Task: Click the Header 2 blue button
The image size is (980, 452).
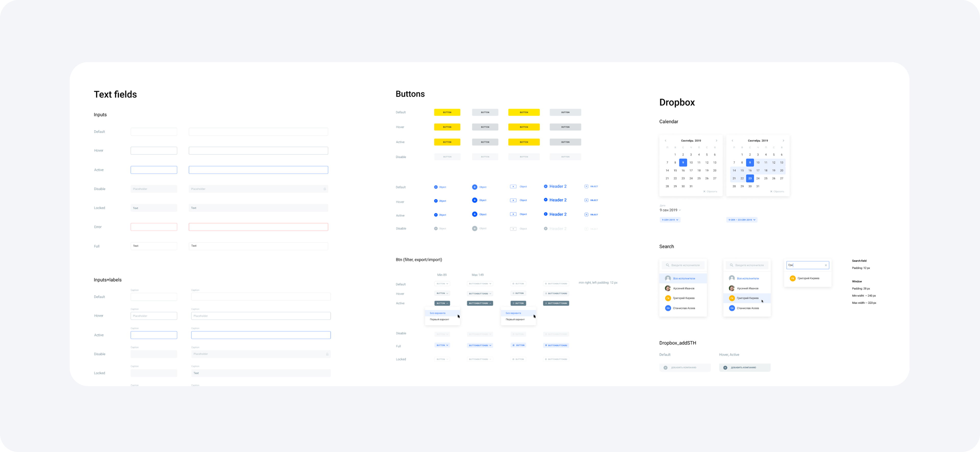Action: coord(555,186)
